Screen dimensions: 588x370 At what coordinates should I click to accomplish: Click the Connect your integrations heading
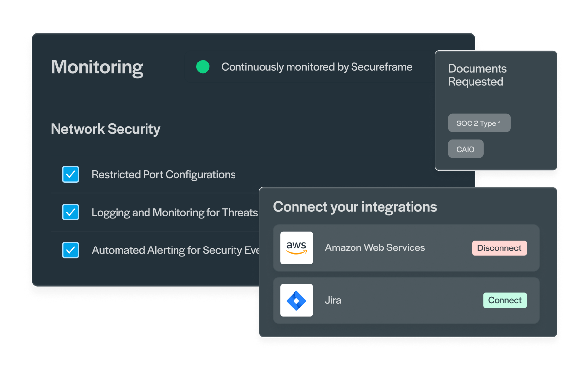[354, 207]
